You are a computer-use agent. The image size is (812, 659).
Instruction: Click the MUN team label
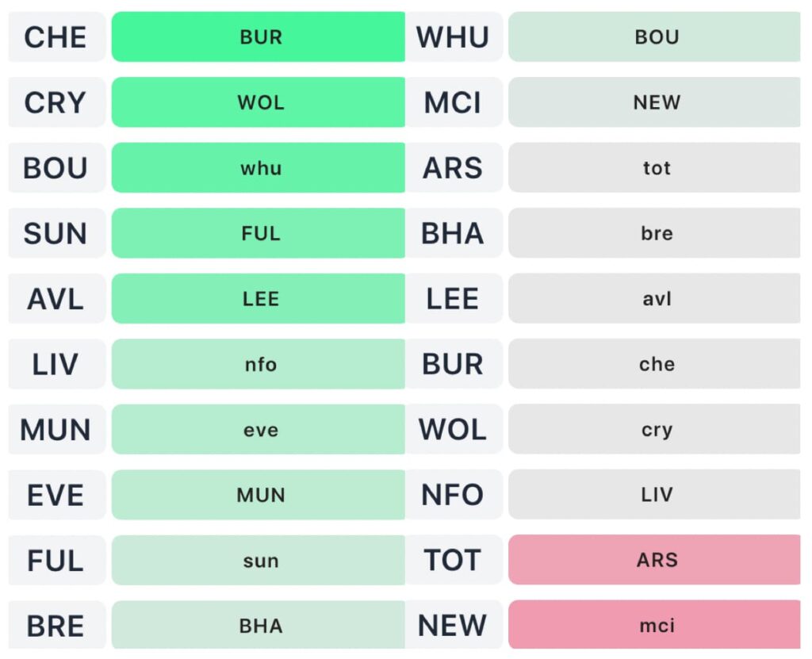coord(56,430)
